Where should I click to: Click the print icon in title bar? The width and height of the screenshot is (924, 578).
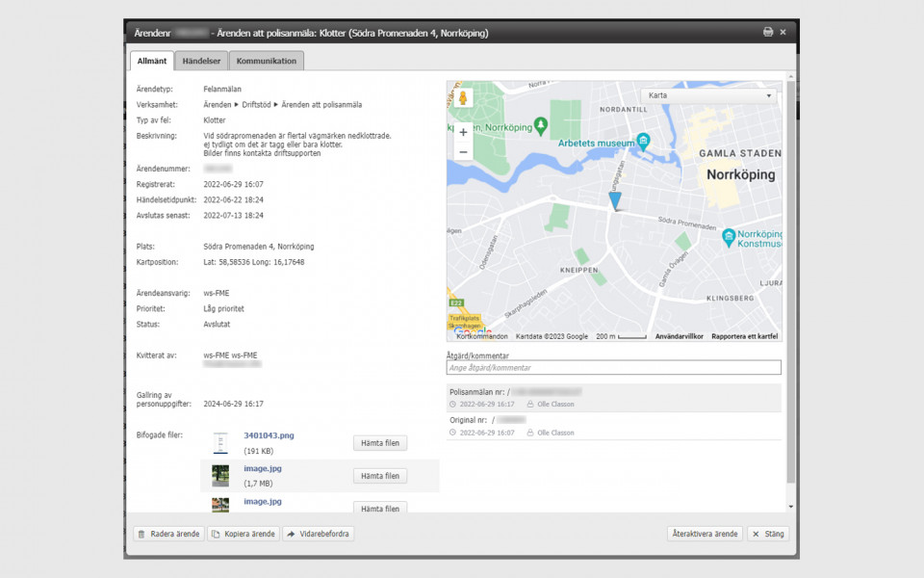(x=768, y=32)
